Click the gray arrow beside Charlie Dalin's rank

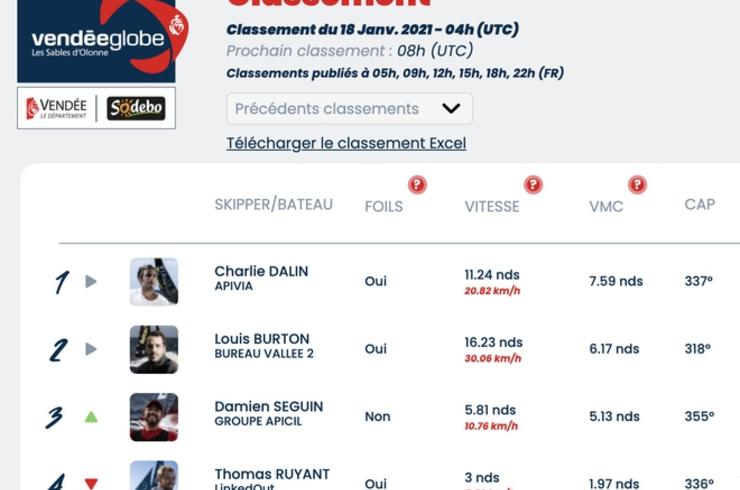click(91, 282)
